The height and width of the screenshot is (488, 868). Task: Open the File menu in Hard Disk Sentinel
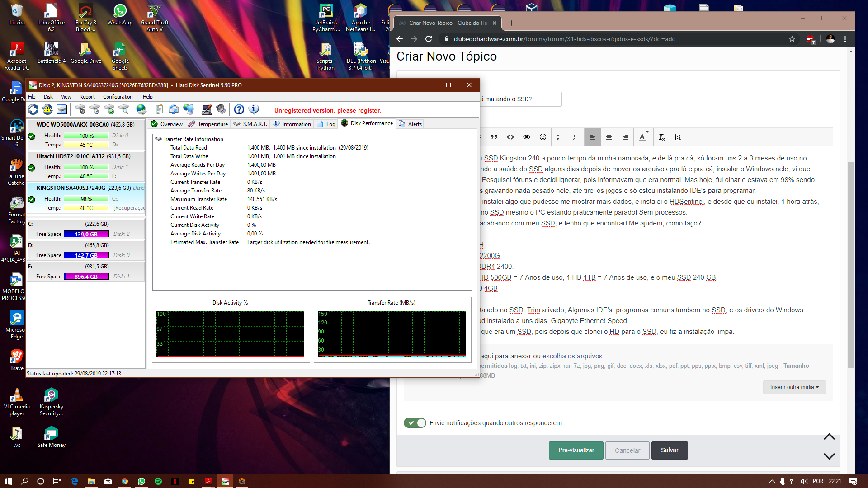[x=32, y=97]
